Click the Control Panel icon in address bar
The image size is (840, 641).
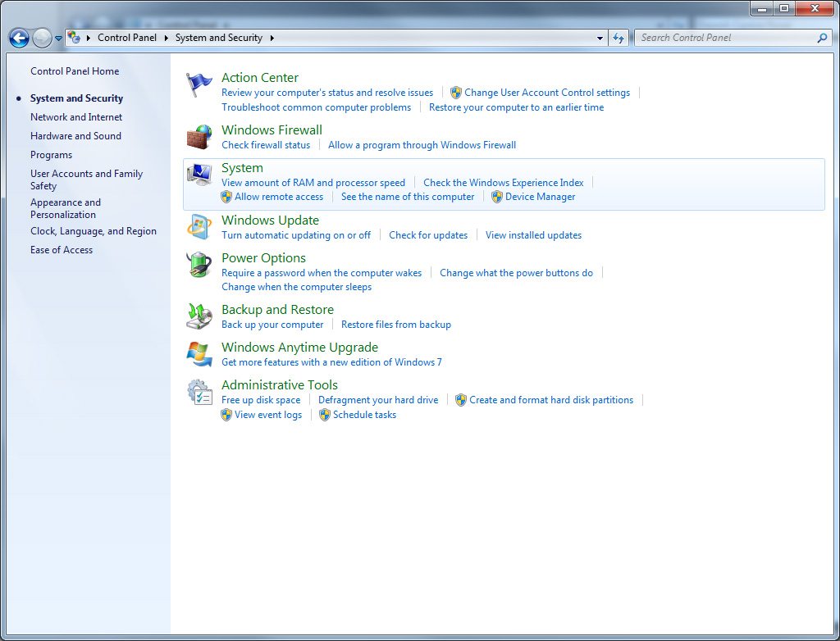74,38
